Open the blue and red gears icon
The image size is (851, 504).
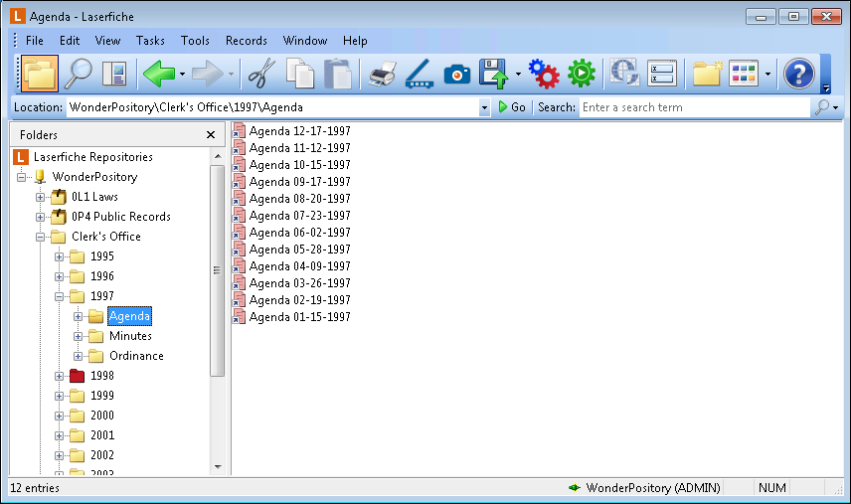[543, 74]
